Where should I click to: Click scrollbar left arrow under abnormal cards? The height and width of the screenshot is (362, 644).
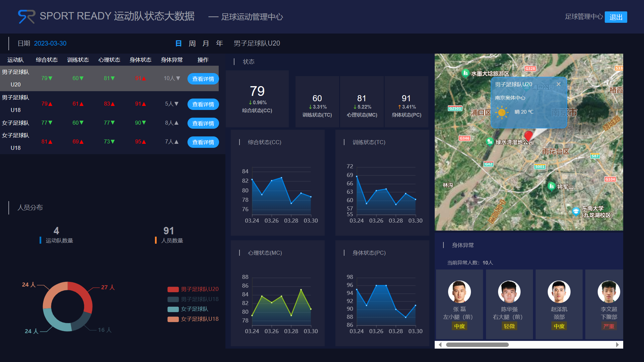tap(440, 345)
